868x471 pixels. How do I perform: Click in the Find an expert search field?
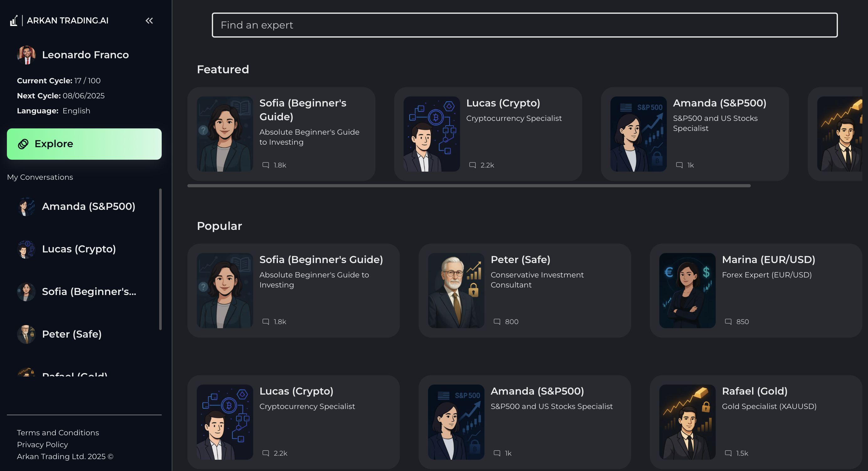pos(524,25)
